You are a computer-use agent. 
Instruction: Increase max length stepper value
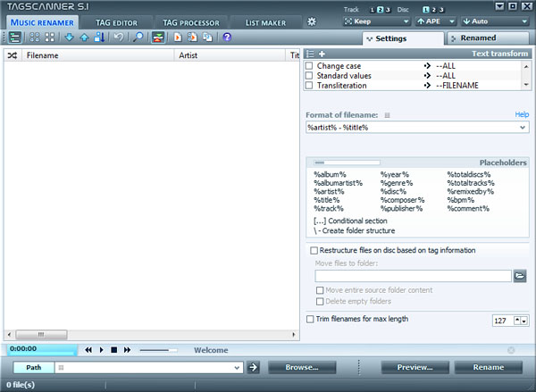click(x=517, y=321)
